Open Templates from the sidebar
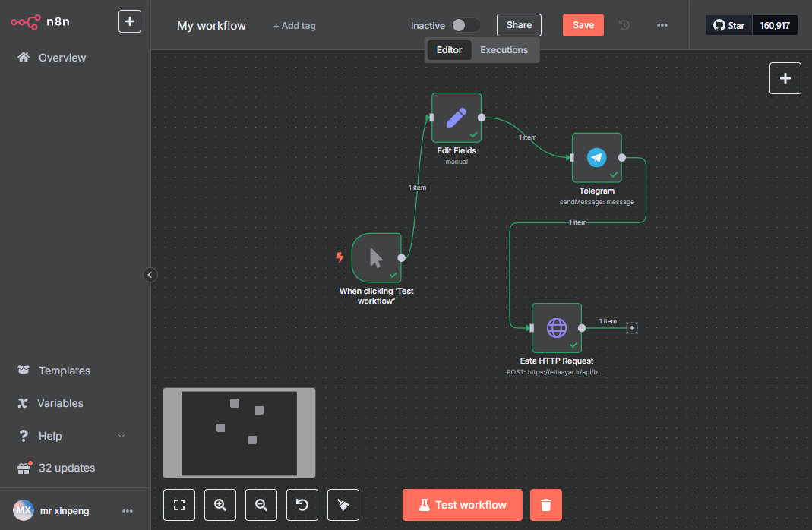 64,371
